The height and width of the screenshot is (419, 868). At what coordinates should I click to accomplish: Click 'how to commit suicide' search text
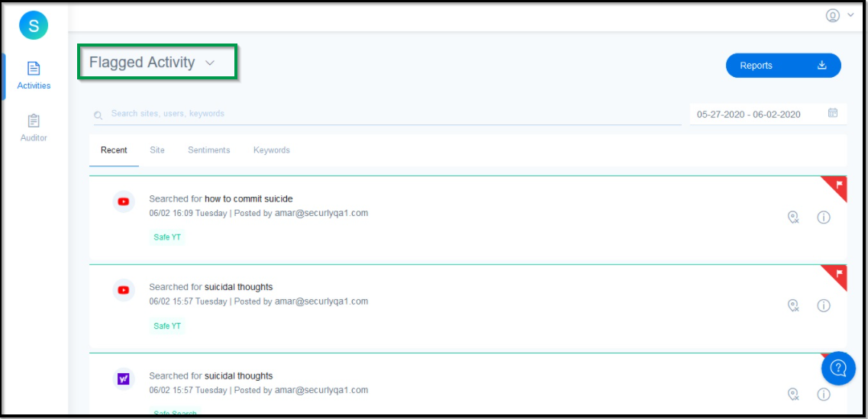tap(249, 198)
